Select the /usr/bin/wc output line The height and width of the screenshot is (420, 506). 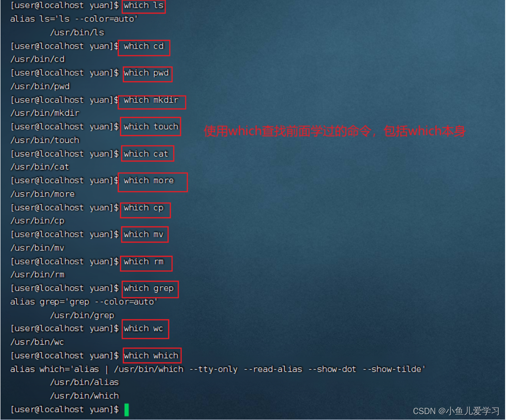pyautogui.click(x=37, y=342)
